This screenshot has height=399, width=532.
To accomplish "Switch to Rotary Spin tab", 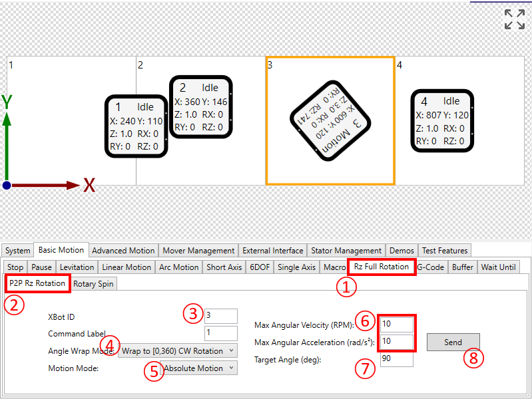I will tap(93, 284).
